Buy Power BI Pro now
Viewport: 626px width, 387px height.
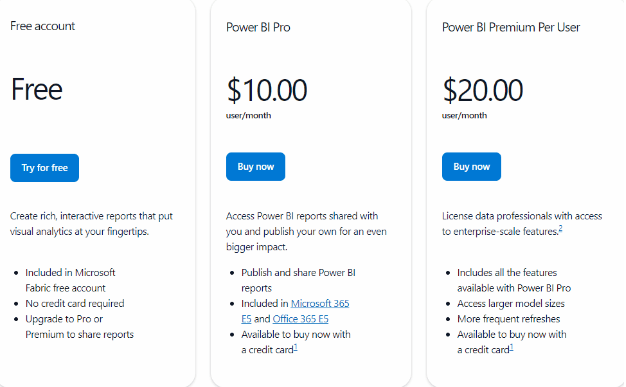tap(256, 167)
